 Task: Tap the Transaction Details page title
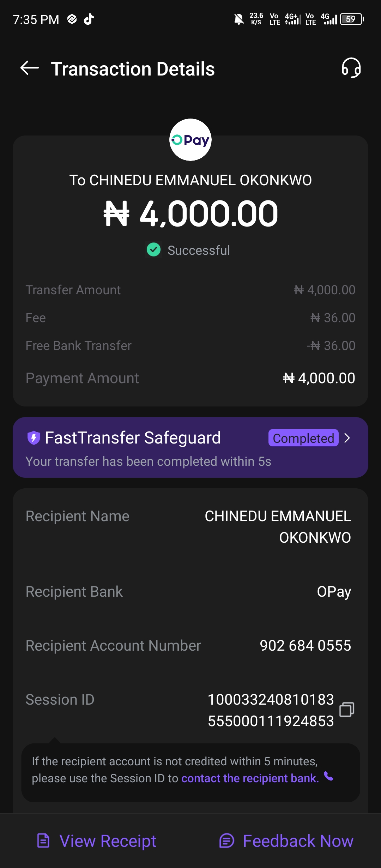click(133, 69)
